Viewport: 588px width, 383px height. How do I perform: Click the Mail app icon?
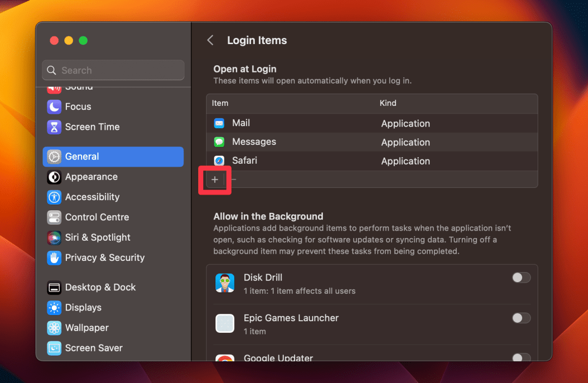tap(219, 123)
